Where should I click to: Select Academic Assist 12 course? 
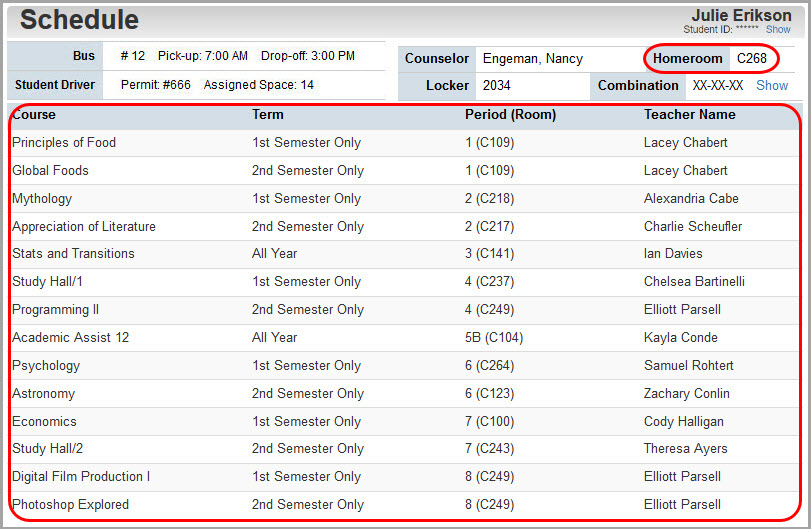click(x=70, y=338)
